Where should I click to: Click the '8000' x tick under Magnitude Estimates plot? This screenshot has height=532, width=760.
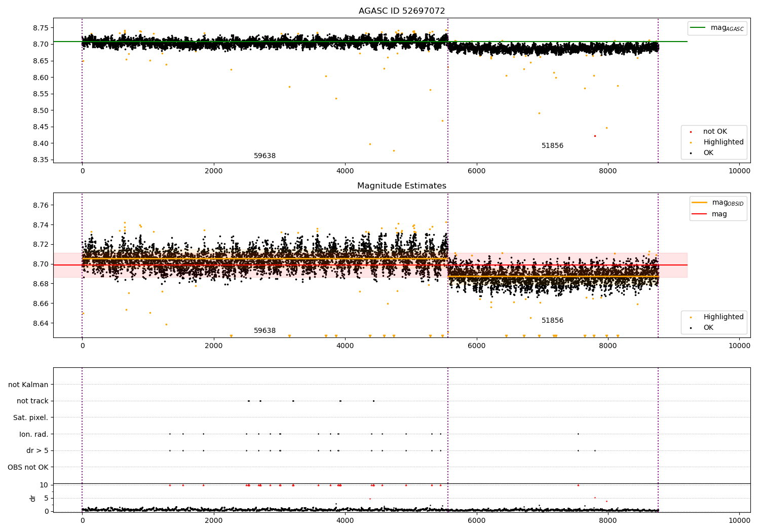click(x=608, y=346)
